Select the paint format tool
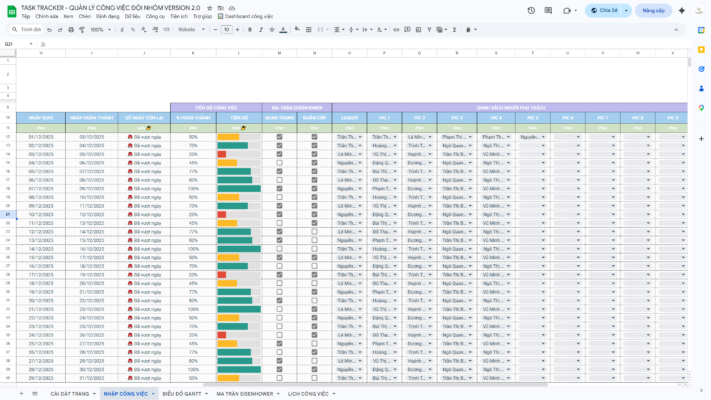The height and width of the screenshot is (400, 711). (82, 29)
